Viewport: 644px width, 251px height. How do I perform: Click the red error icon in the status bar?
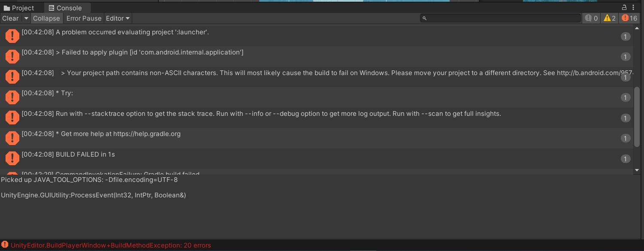(x=5, y=245)
